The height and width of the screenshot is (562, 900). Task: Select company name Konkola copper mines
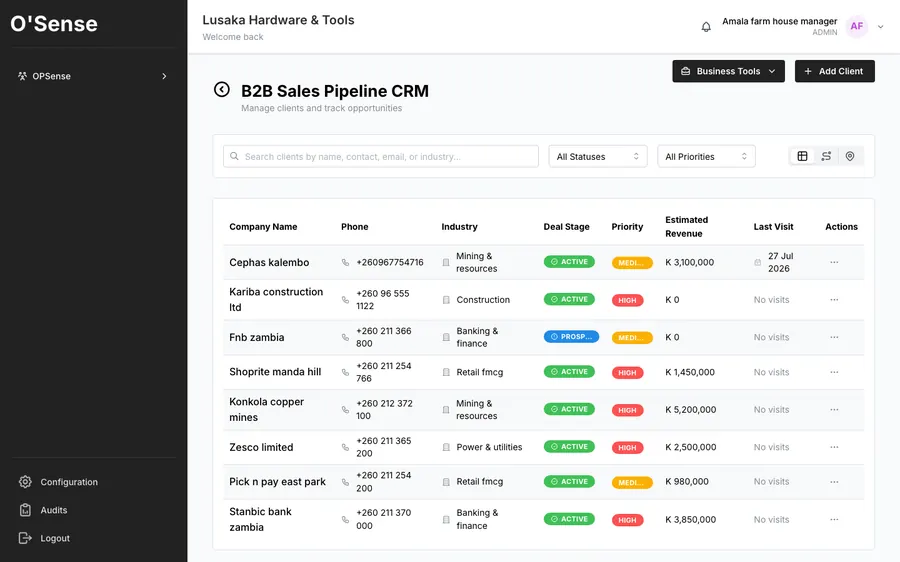click(266, 409)
